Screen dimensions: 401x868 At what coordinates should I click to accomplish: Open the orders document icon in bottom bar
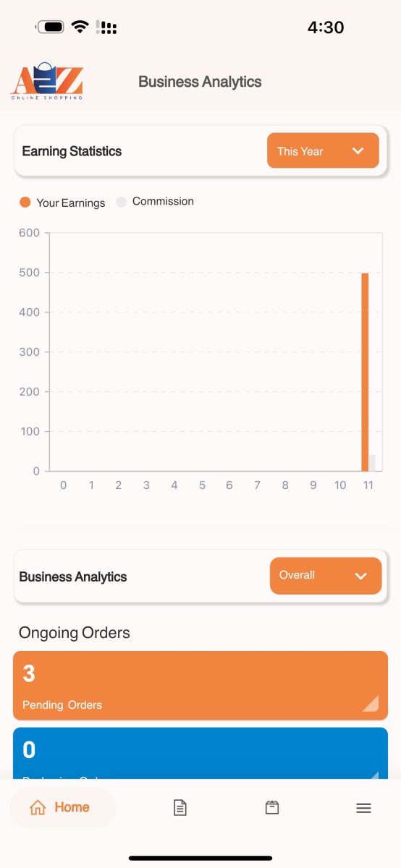tap(180, 808)
